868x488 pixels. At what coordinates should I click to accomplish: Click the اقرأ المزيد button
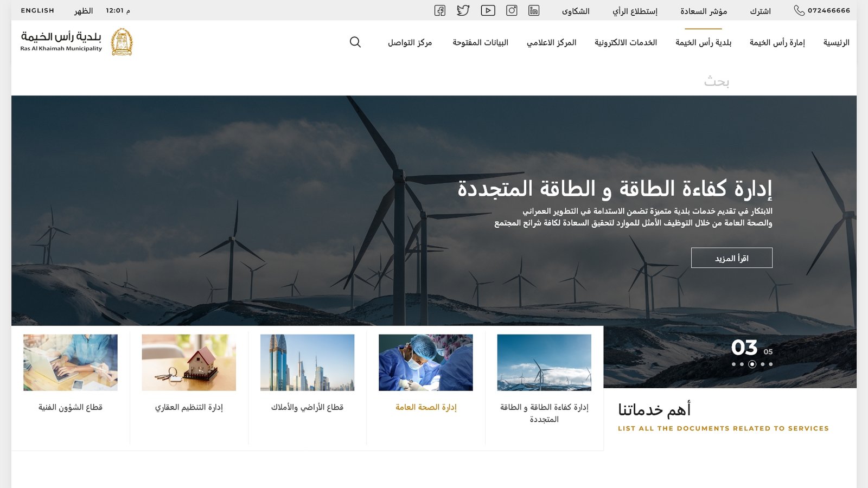pyautogui.click(x=731, y=258)
